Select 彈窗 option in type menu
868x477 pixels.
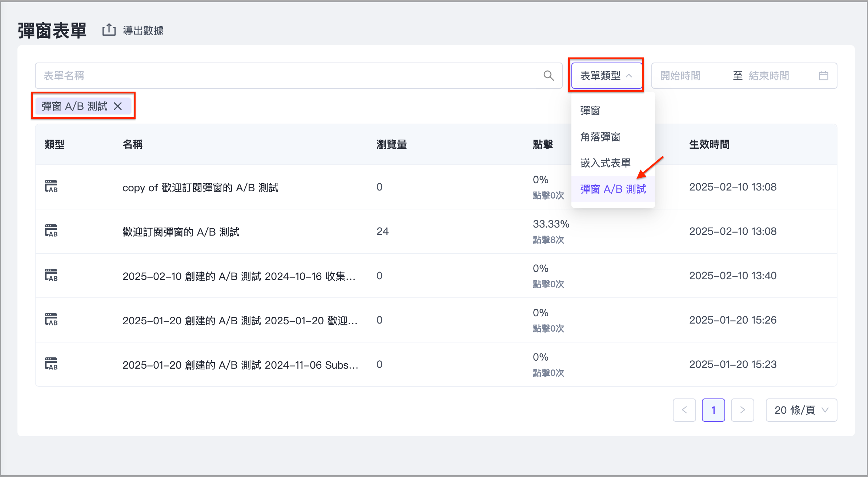(x=590, y=111)
